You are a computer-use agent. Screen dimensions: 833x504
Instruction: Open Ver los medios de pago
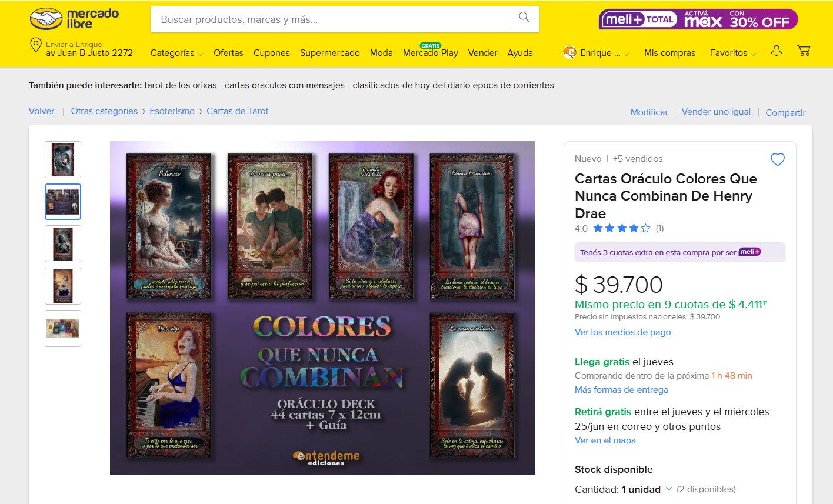[622, 332]
